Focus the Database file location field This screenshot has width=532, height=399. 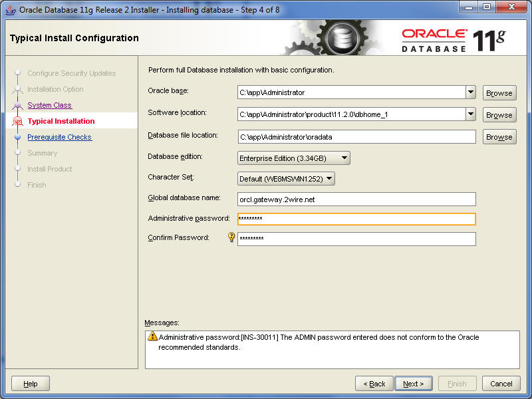pos(356,137)
